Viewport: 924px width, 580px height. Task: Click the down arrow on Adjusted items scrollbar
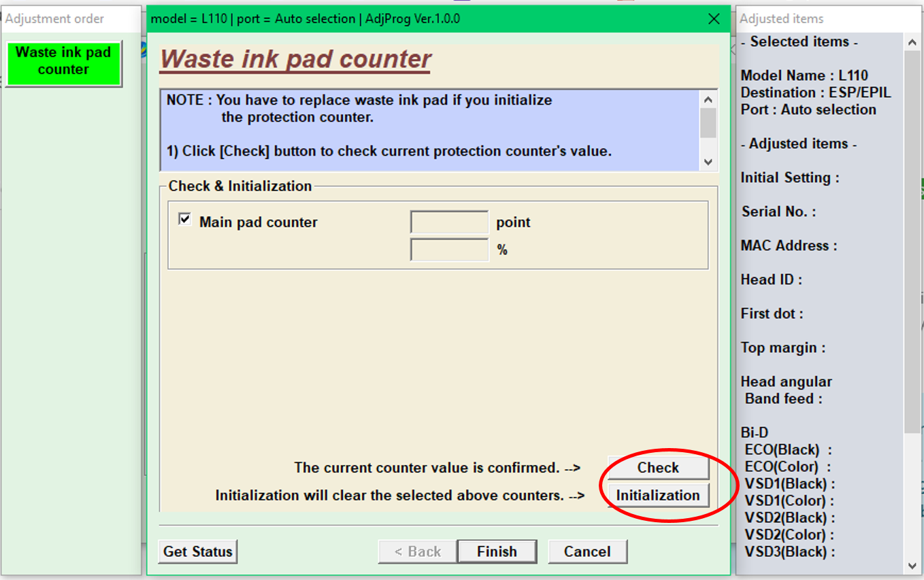(x=912, y=565)
